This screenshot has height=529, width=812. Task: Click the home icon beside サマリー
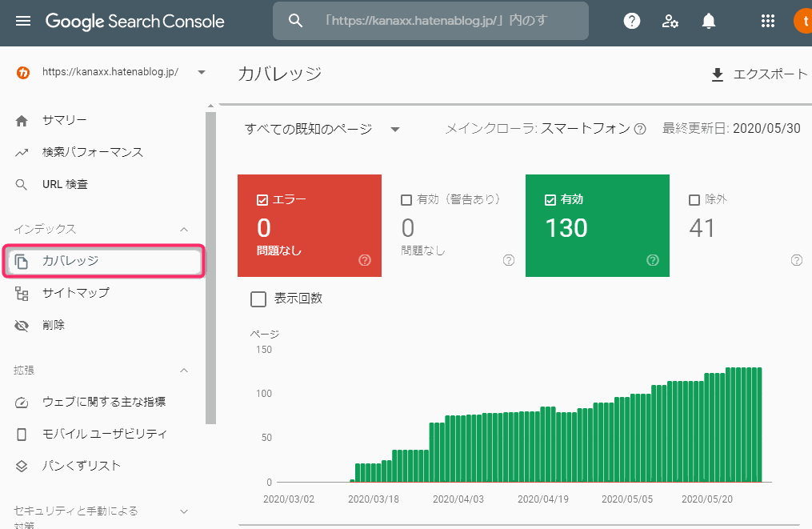(22, 121)
